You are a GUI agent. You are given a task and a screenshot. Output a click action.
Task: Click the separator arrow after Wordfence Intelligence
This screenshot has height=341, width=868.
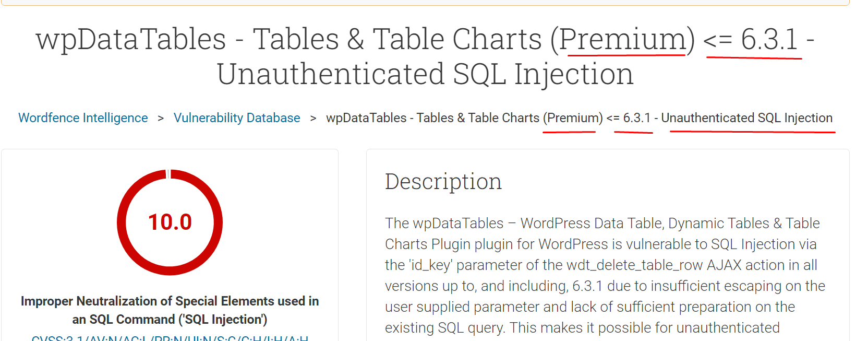coord(161,119)
